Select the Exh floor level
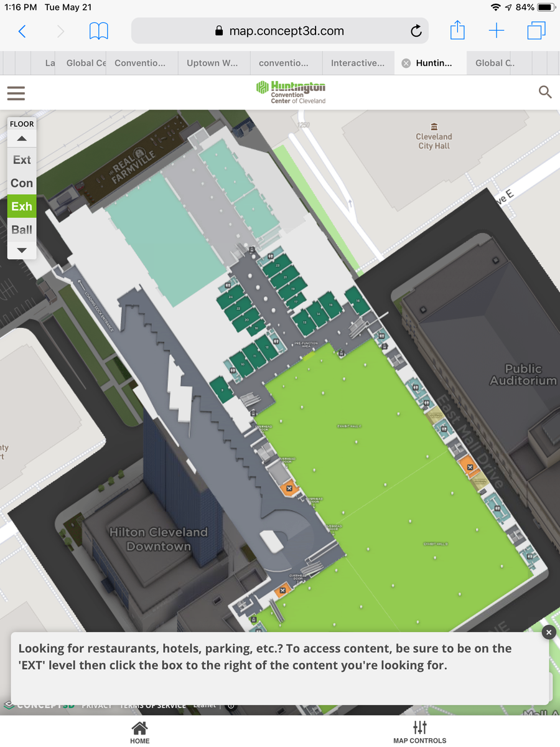The height and width of the screenshot is (747, 560). [x=22, y=206]
